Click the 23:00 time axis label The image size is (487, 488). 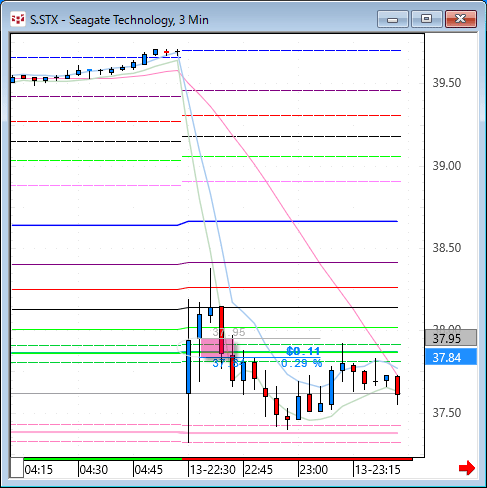[x=314, y=470]
